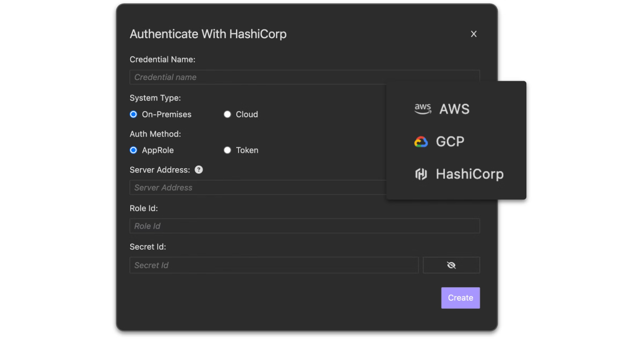Click the Google Cloud logo icon

[421, 142]
